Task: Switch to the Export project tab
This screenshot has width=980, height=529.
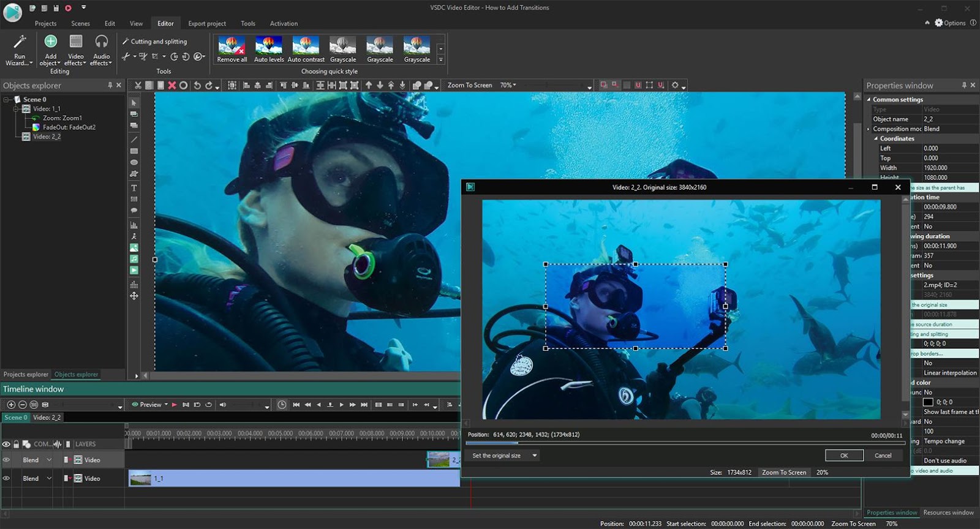Action: (x=207, y=23)
